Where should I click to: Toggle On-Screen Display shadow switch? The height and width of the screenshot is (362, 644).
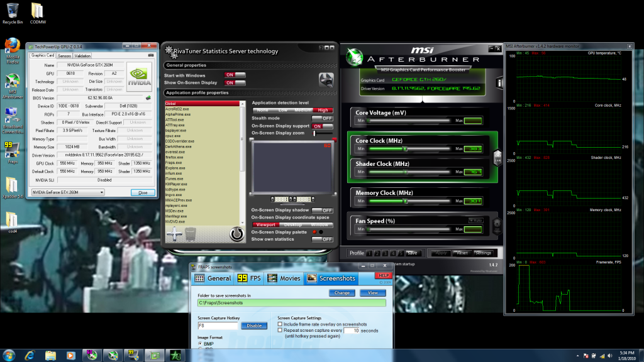(322, 210)
